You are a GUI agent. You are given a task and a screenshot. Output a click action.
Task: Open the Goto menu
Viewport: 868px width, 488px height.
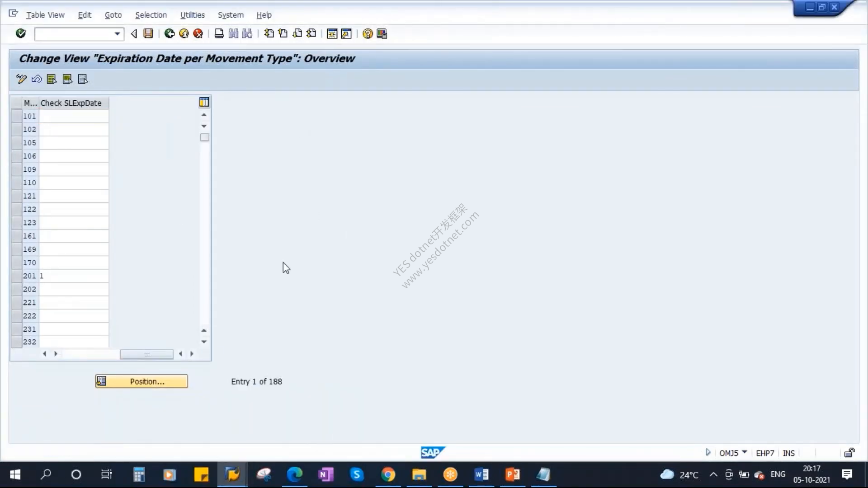(x=113, y=15)
